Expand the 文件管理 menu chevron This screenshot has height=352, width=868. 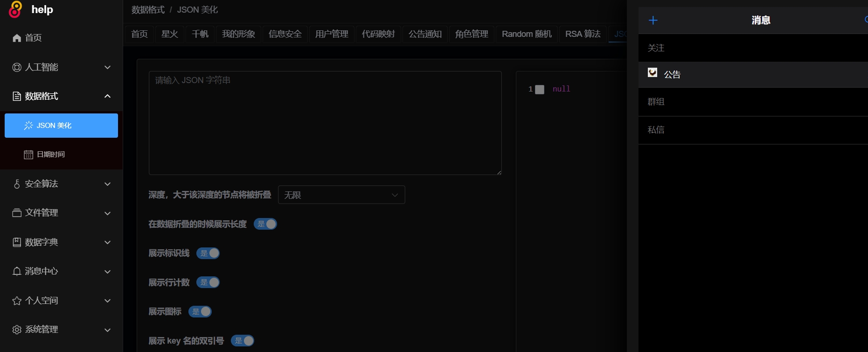(x=108, y=213)
